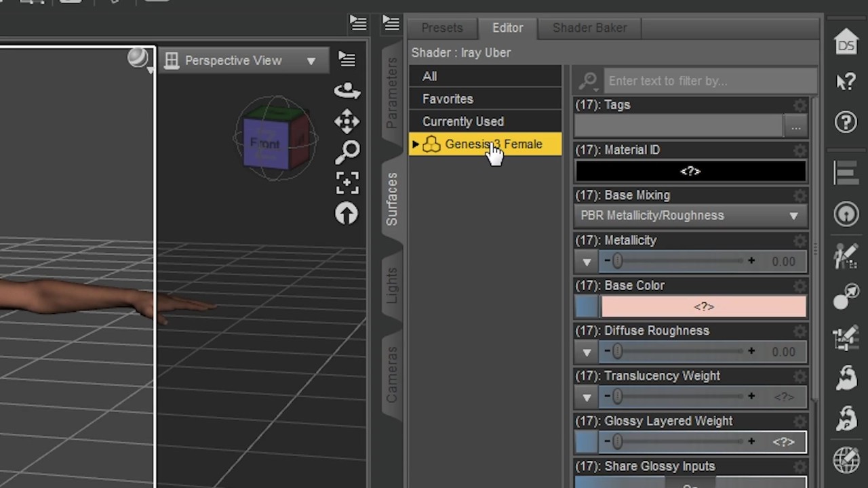Activate the pan viewport tool
The height and width of the screenshot is (488, 868).
click(347, 121)
